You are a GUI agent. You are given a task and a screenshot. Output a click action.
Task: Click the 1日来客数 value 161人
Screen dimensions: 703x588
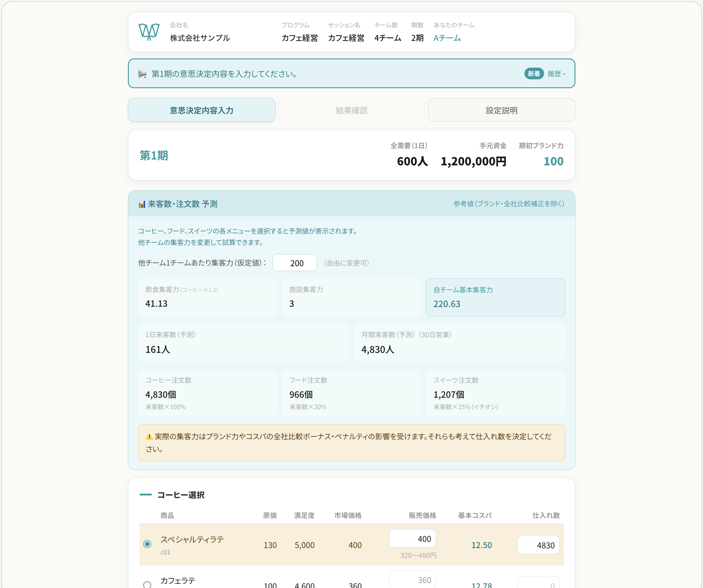pyautogui.click(x=158, y=349)
